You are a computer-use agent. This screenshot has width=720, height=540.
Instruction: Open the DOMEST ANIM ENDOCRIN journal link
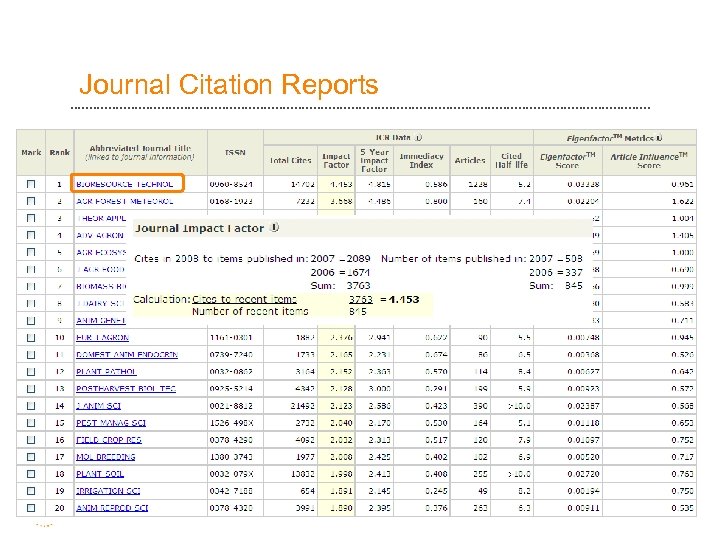pyautogui.click(x=127, y=354)
